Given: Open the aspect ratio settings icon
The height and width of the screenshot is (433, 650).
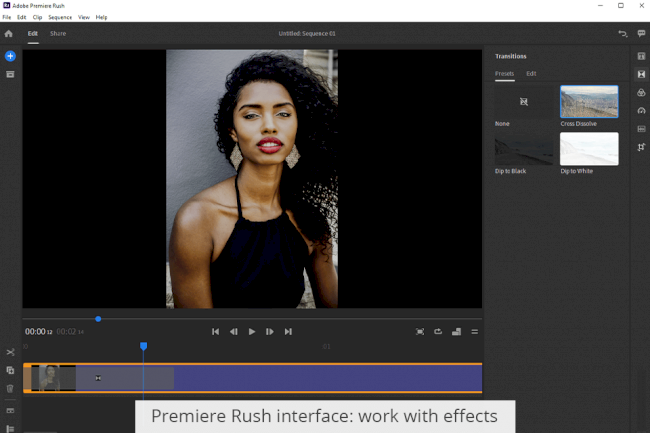Looking at the screenshot, I should click(x=456, y=331).
